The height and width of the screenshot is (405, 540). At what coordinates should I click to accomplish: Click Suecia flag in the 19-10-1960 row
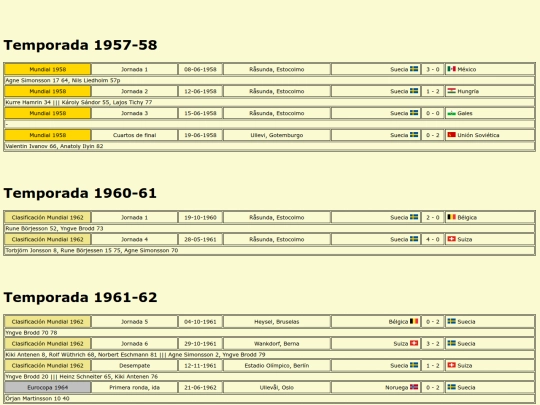pyautogui.click(x=414, y=217)
